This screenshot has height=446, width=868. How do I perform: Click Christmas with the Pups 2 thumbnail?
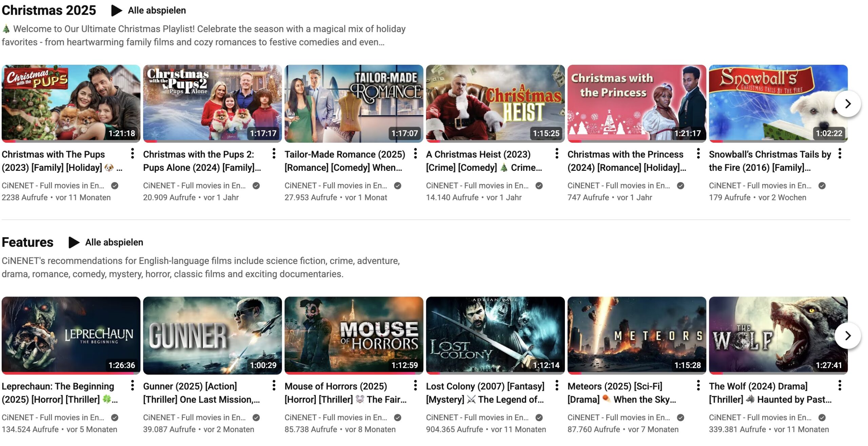pyautogui.click(x=212, y=103)
